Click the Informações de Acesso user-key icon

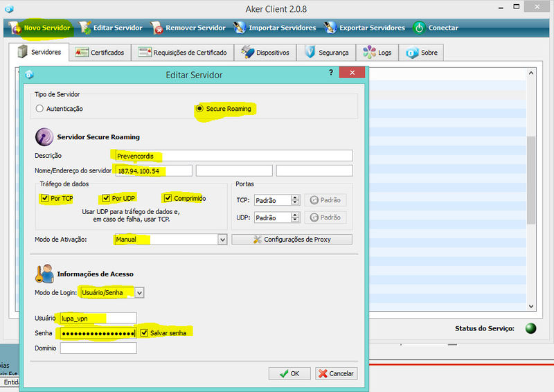pyautogui.click(x=44, y=274)
